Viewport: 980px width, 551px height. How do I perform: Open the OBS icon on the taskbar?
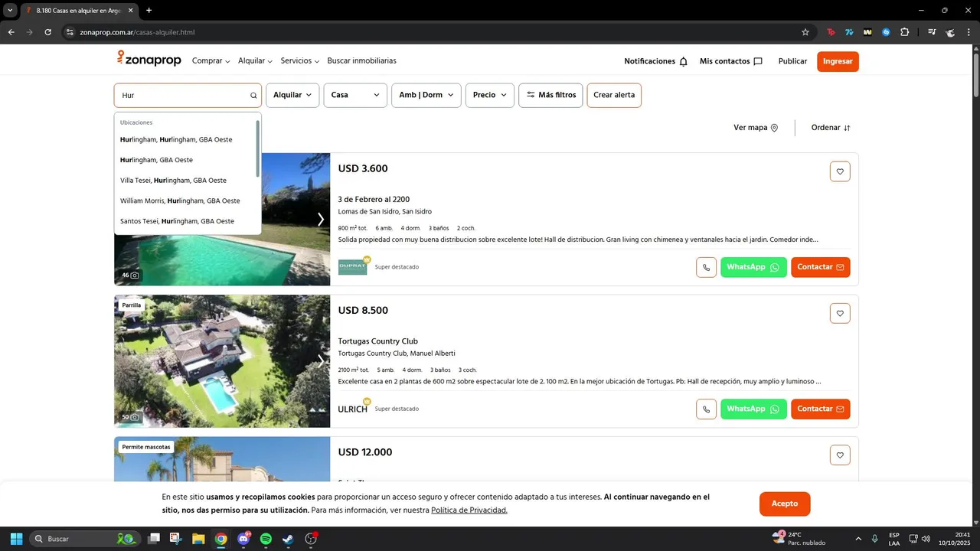[311, 539]
